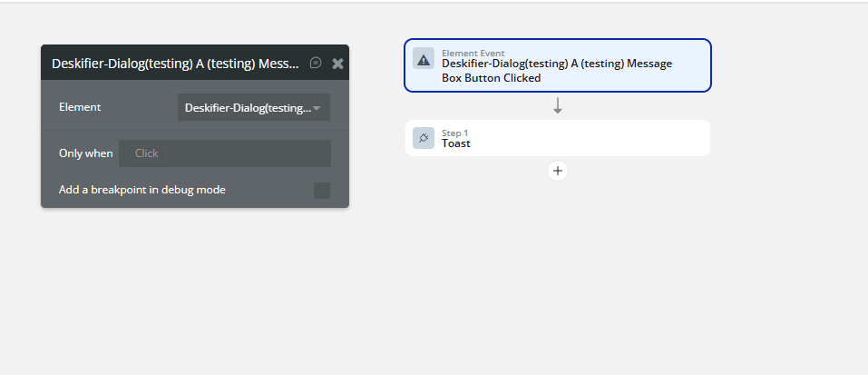Screen dimensions: 868x375
Task: Click the dashed Click placeholder in Only when
Action: 146,153
